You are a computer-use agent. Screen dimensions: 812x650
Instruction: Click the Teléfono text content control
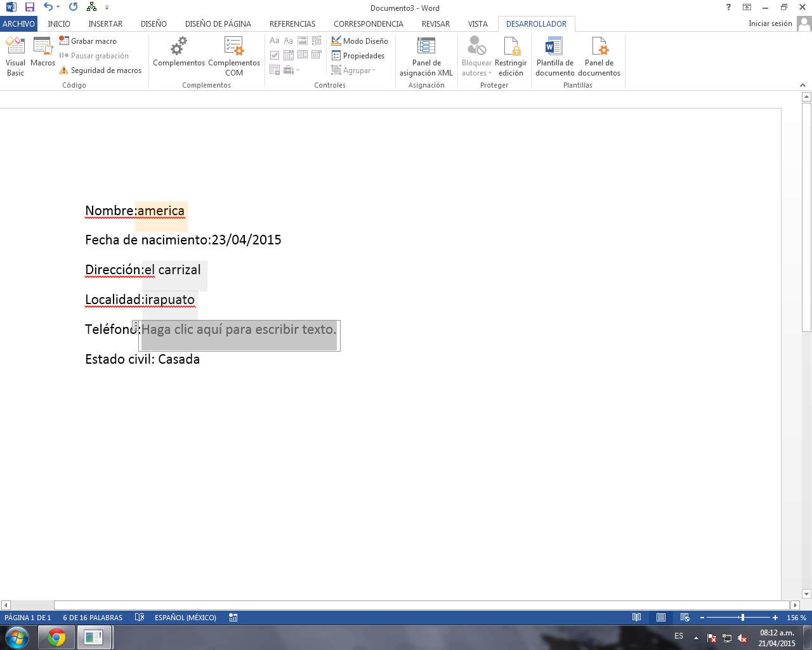coord(239,335)
